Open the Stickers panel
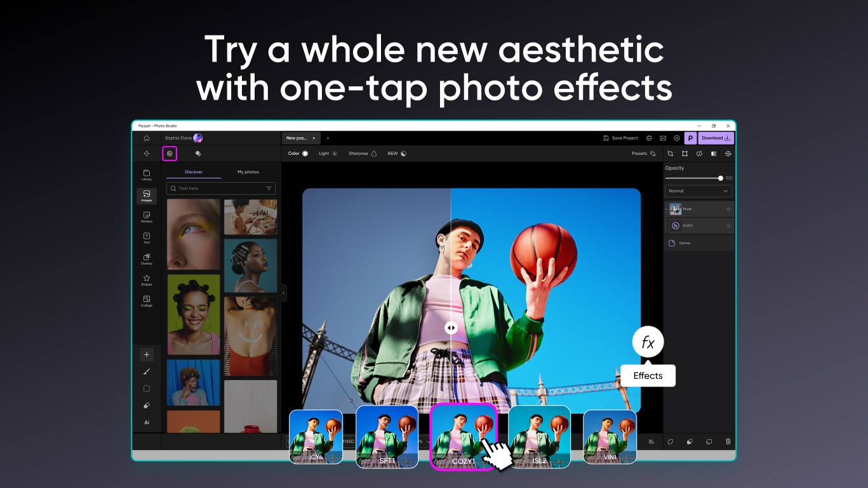Screen dimensions: 868x488 click(147, 218)
